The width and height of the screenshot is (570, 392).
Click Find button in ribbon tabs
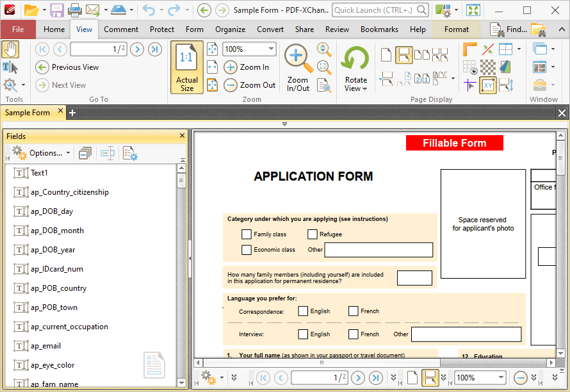(509, 29)
